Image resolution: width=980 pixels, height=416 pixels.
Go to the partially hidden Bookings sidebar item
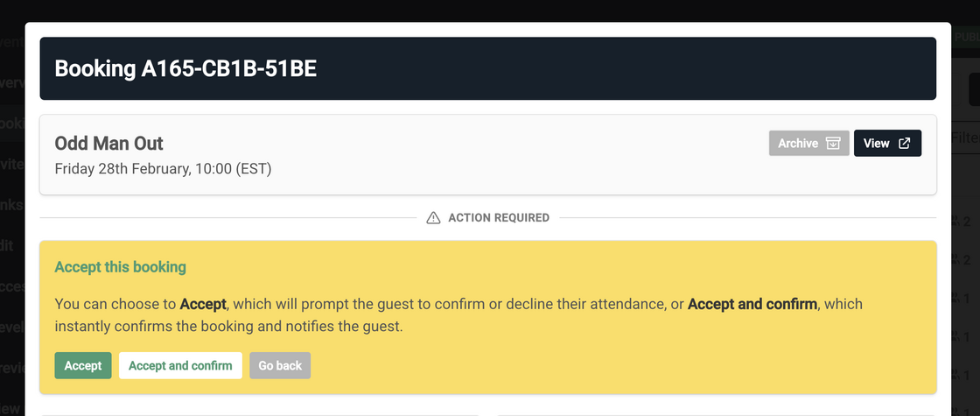click(11, 123)
